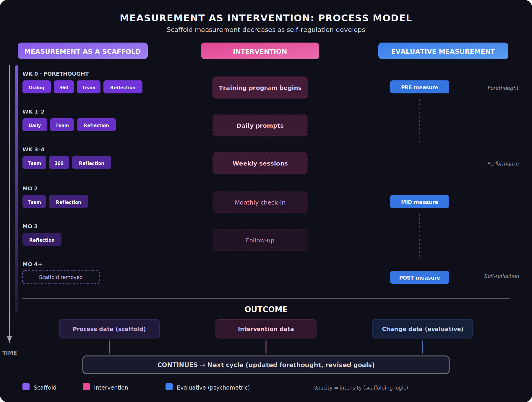Screen dimensions: 532x402
Task: Click the Reflection chip under WK 1–2
Action: (96, 125)
